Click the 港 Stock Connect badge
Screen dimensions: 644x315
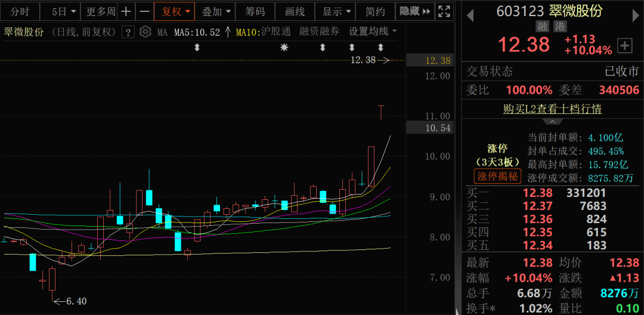point(560,27)
